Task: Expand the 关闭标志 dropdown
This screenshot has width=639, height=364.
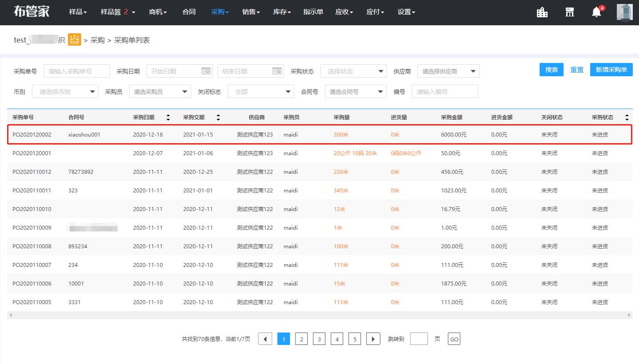Action: (261, 91)
